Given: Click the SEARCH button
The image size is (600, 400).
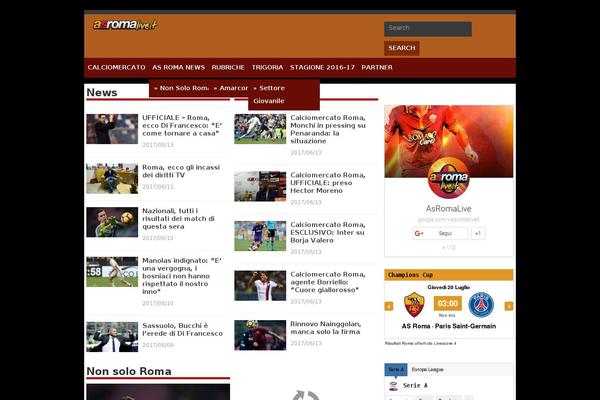Looking at the screenshot, I should click(x=402, y=48).
